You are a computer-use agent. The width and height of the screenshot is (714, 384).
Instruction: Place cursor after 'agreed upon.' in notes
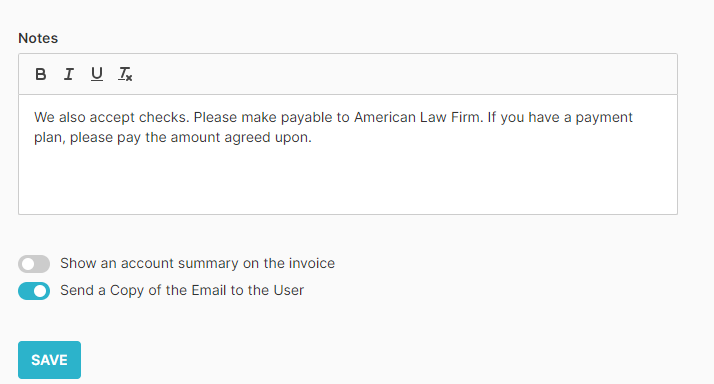tap(313, 138)
